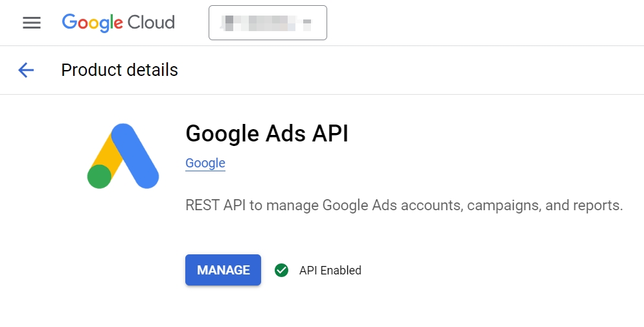This screenshot has width=644, height=327.
Task: Click the blurred project name text
Action: [x=259, y=23]
